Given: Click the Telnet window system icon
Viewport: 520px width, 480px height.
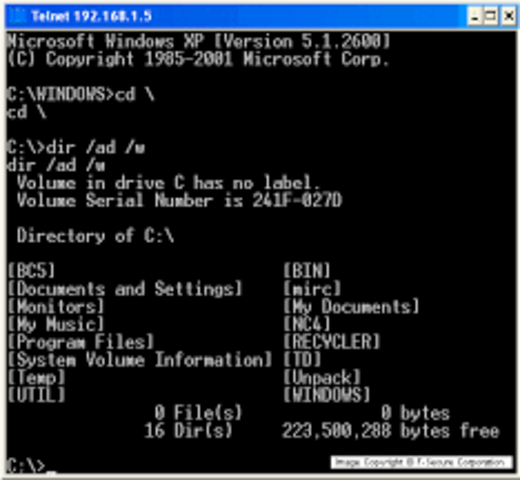Looking at the screenshot, I should tap(17, 16).
